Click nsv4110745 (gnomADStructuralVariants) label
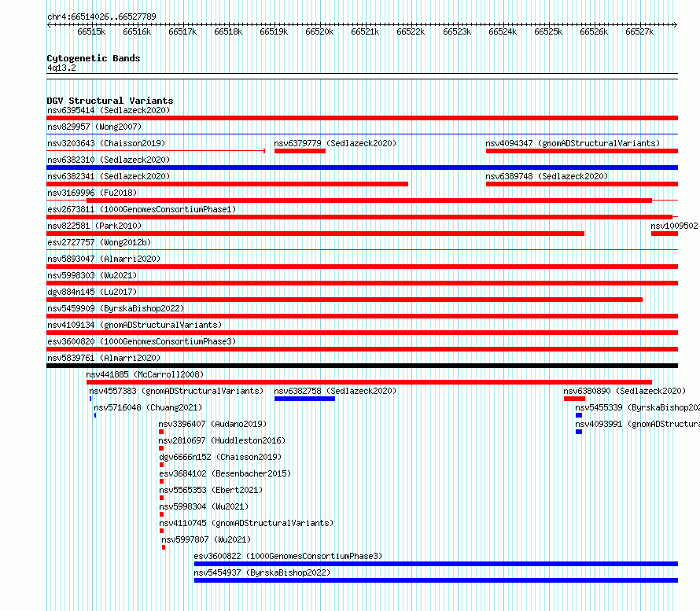Image resolution: width=700 pixels, height=611 pixels. pos(246,523)
